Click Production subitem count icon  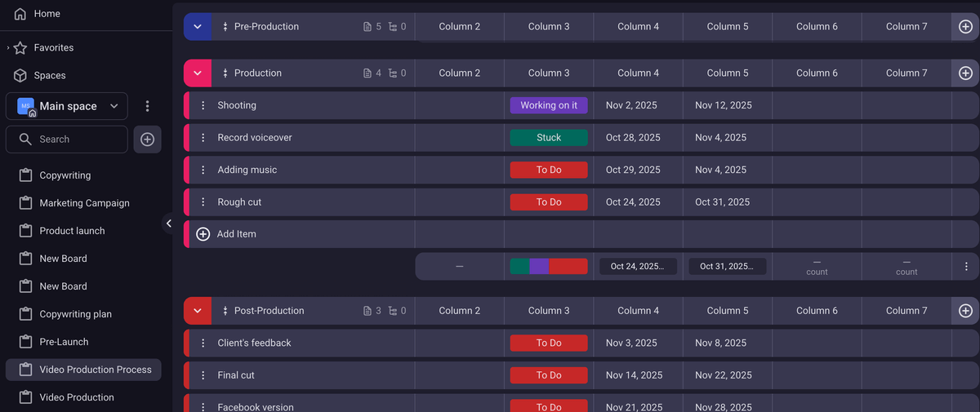point(393,73)
